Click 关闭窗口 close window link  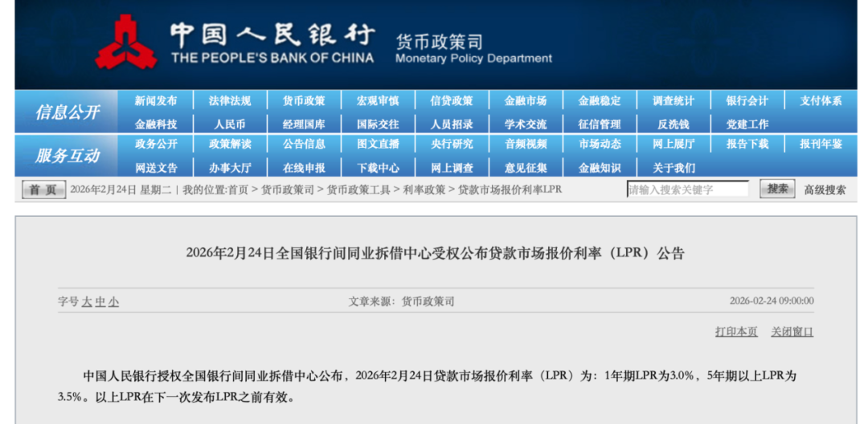(792, 332)
